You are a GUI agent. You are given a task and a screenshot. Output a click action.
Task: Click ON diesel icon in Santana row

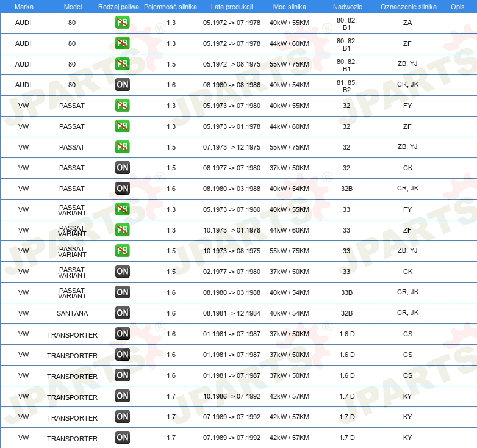122,313
